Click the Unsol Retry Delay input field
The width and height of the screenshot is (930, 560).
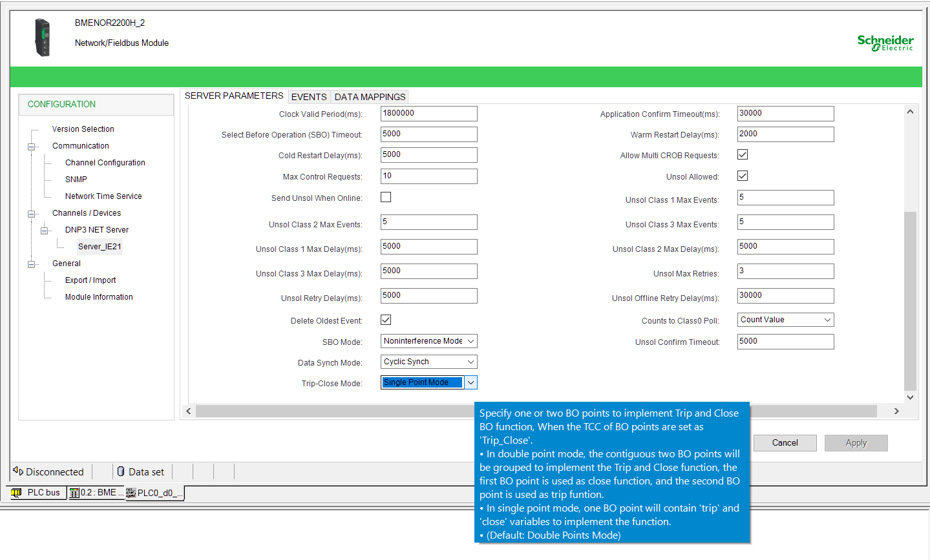tap(429, 296)
